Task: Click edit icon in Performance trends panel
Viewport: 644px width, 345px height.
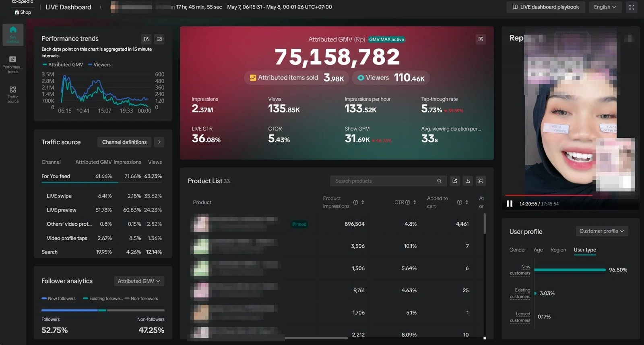Action: click(x=146, y=39)
